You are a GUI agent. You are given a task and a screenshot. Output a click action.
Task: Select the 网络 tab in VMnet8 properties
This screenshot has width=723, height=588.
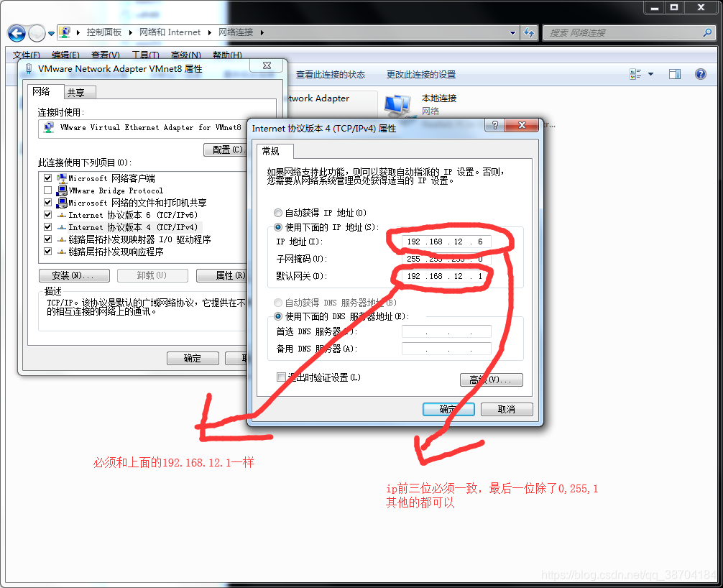click(x=45, y=91)
